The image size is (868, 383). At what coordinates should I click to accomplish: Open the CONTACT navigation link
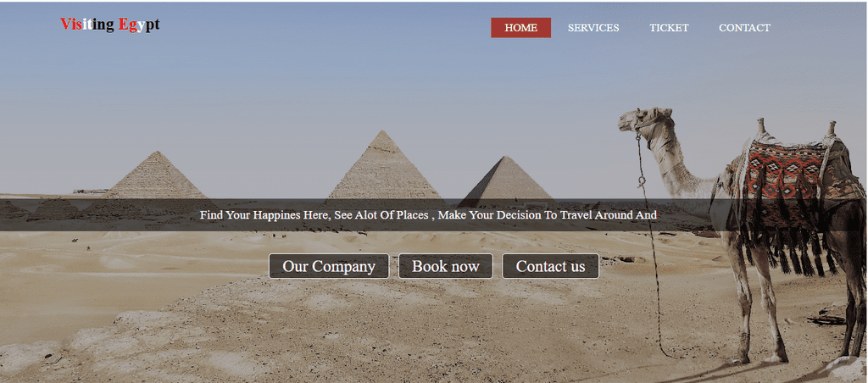click(744, 28)
